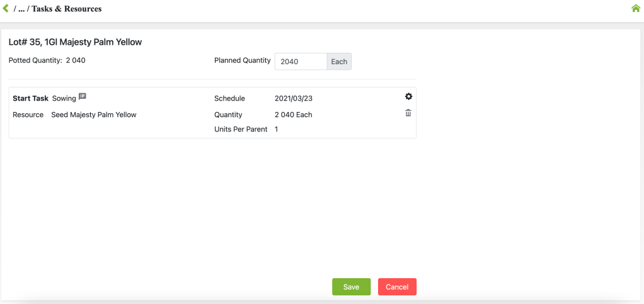Go to the Home page icon
The height and width of the screenshot is (304, 644).
(x=635, y=9)
